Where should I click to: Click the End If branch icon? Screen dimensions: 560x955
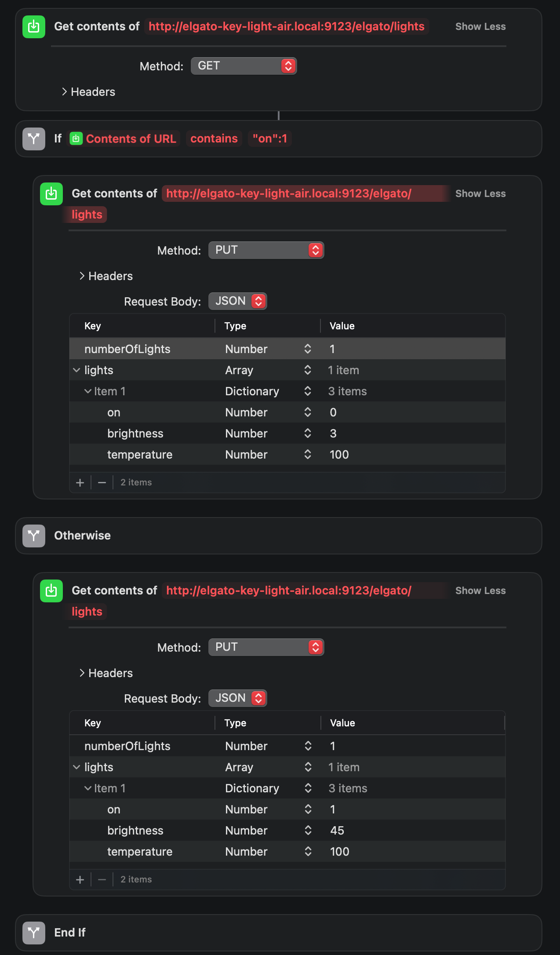(x=34, y=933)
